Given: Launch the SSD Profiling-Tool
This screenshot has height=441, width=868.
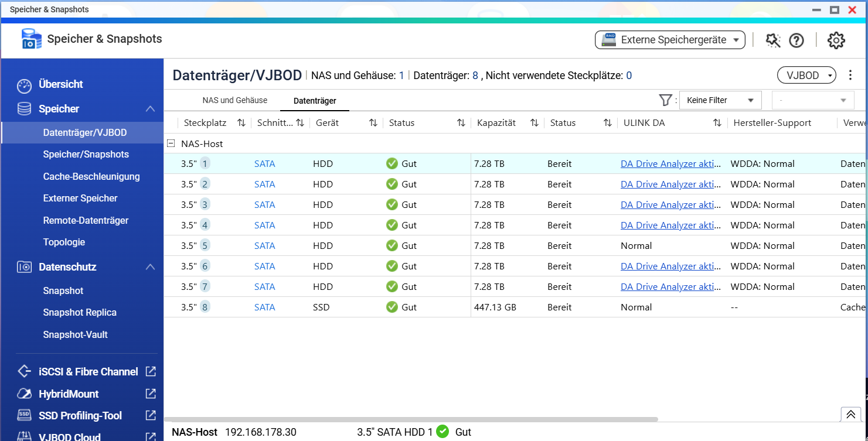Looking at the screenshot, I should point(80,416).
